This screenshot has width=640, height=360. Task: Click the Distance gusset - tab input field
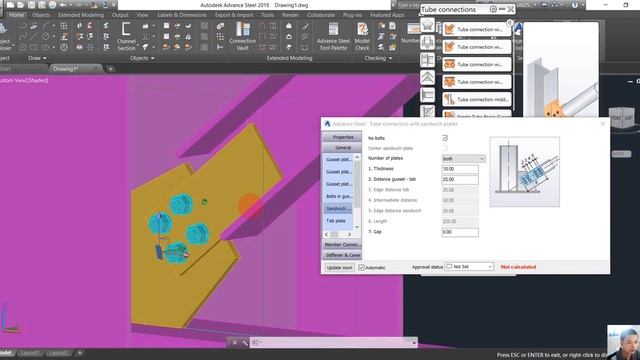point(460,179)
